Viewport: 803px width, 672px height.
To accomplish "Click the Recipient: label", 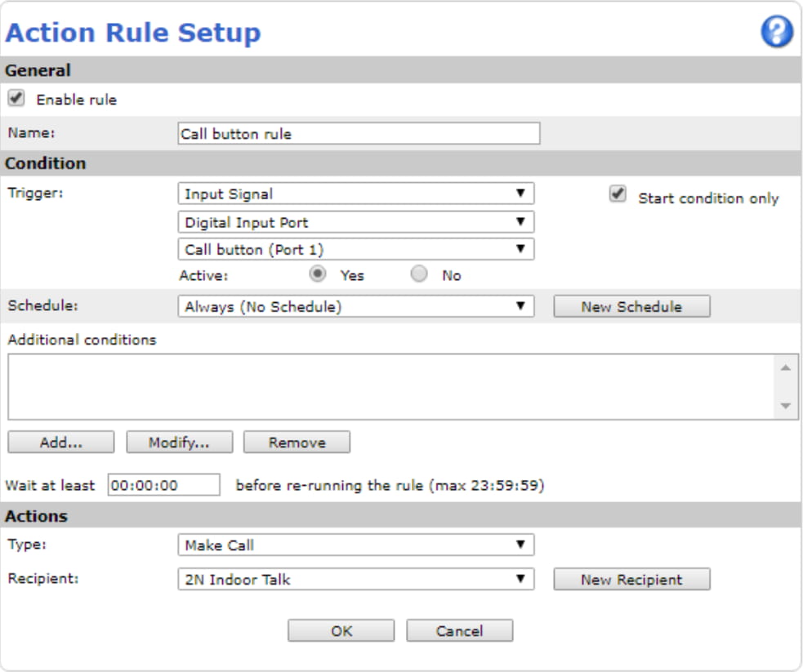I will point(43,578).
